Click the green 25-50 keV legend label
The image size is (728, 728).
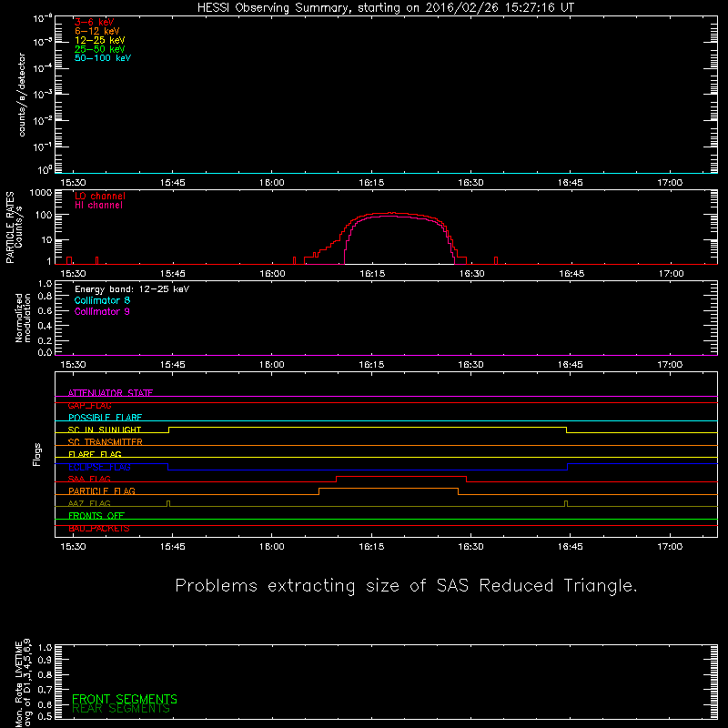(x=99, y=49)
